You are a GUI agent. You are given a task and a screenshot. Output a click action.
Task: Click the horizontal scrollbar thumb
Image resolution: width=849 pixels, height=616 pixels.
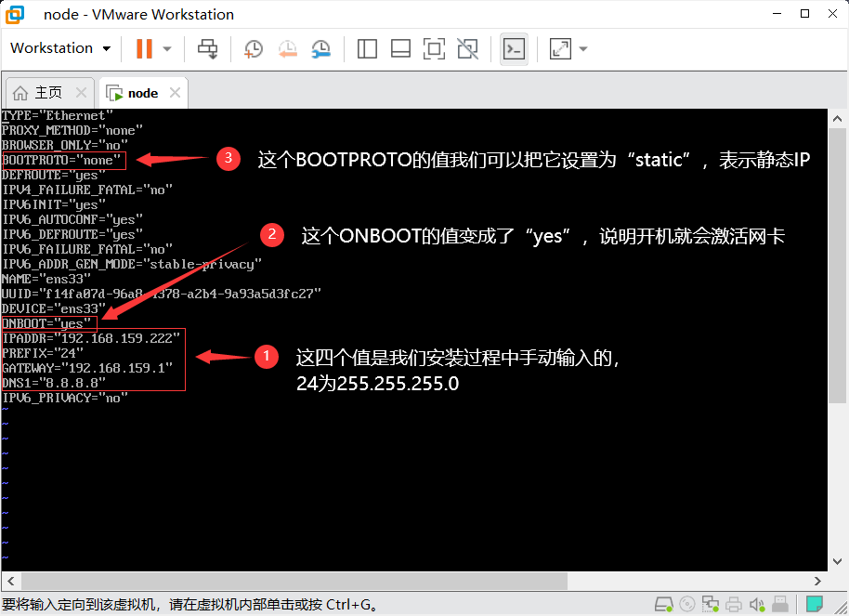point(294,581)
